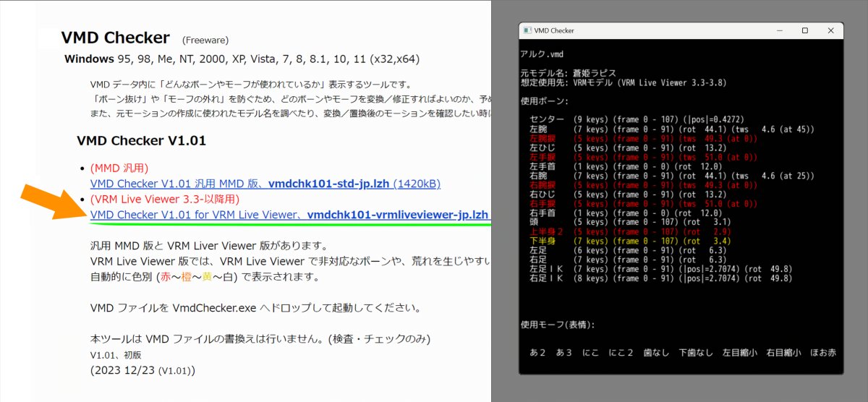The height and width of the screenshot is (402, 868).
Task: Click the 'VMD Checker V1.01' subheading
Action: [141, 140]
